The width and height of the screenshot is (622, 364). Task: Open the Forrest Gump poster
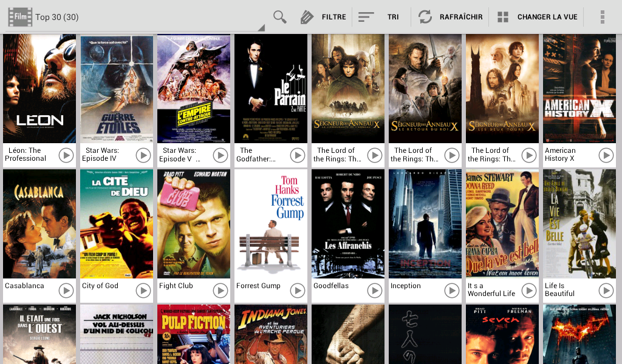[x=271, y=224]
